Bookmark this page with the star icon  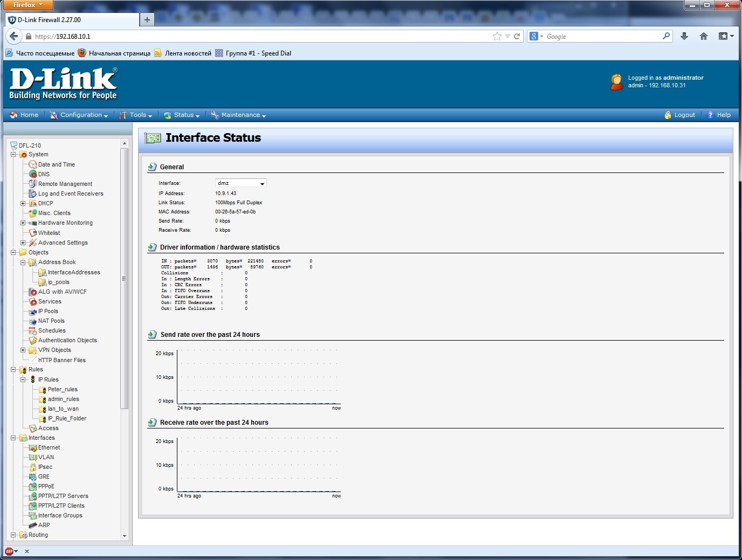tap(497, 36)
